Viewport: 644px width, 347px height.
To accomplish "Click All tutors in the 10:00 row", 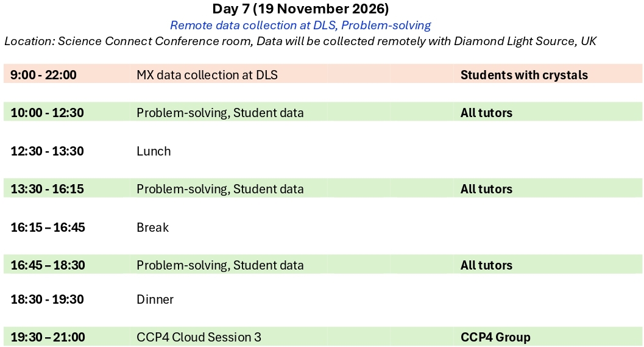I will click(486, 113).
